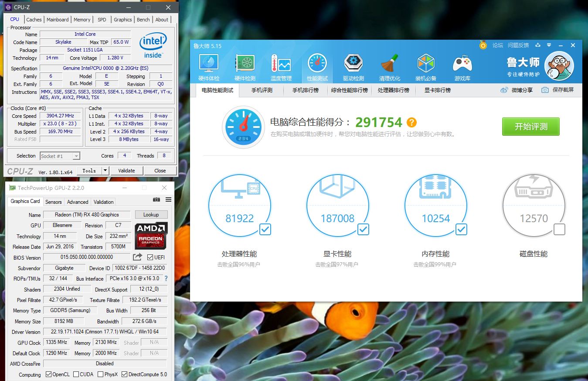Click the Ludashi mascot avatar

point(559,66)
